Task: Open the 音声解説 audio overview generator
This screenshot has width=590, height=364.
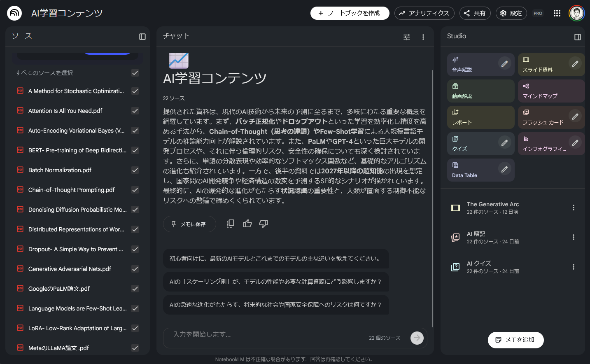Action: (473, 64)
